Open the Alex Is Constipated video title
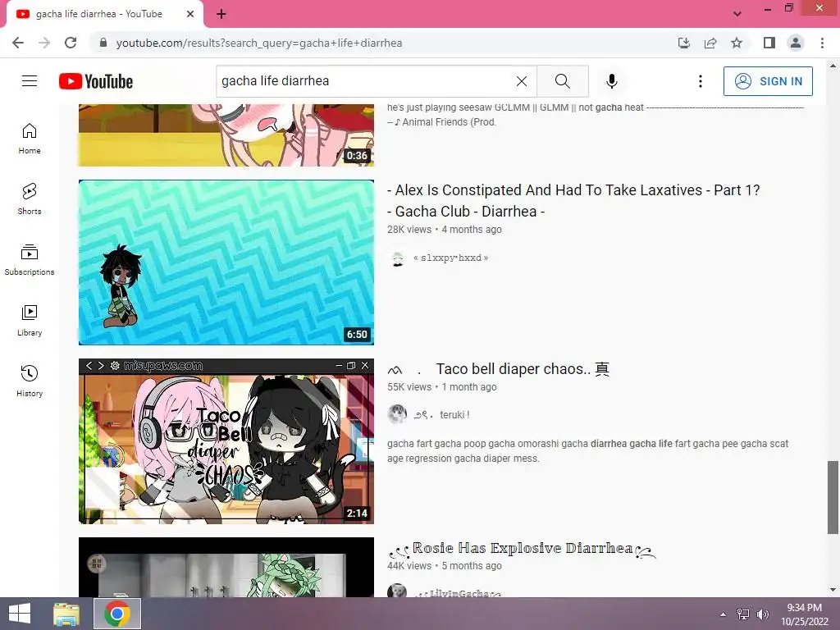Image resolution: width=840 pixels, height=630 pixels. [x=573, y=200]
